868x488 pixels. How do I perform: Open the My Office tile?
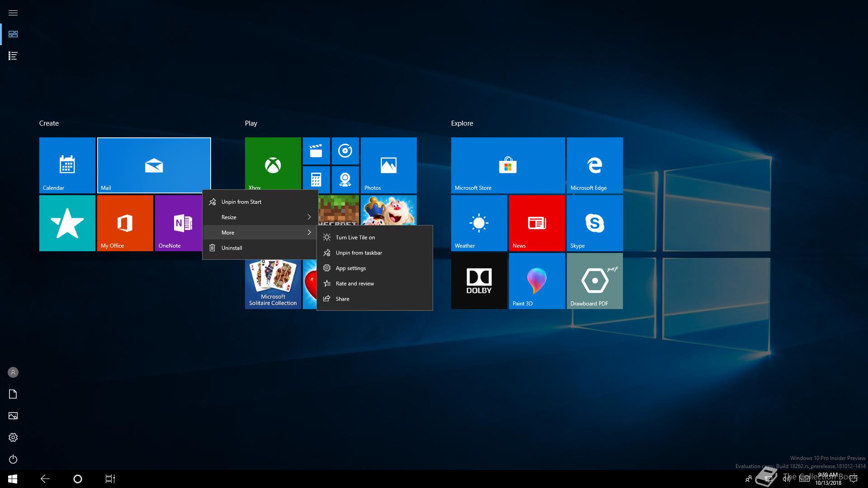[x=125, y=223]
